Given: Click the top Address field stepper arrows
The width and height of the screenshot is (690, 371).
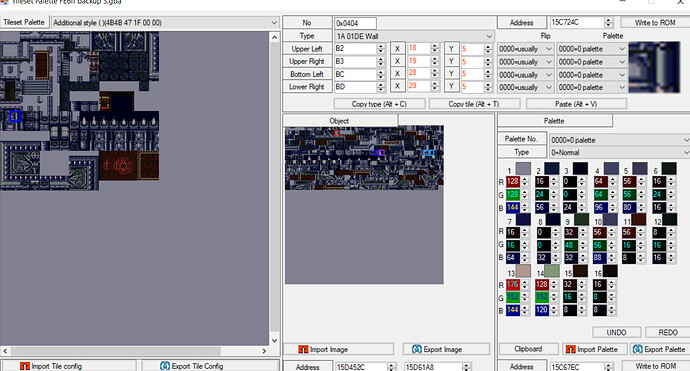Looking at the screenshot, I should click(x=609, y=22).
